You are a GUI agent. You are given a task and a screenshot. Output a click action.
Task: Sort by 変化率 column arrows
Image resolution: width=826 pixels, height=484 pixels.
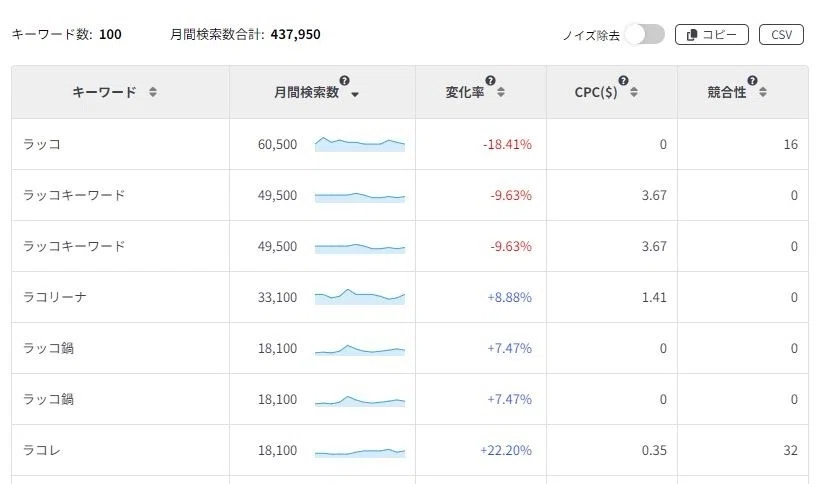coord(501,92)
